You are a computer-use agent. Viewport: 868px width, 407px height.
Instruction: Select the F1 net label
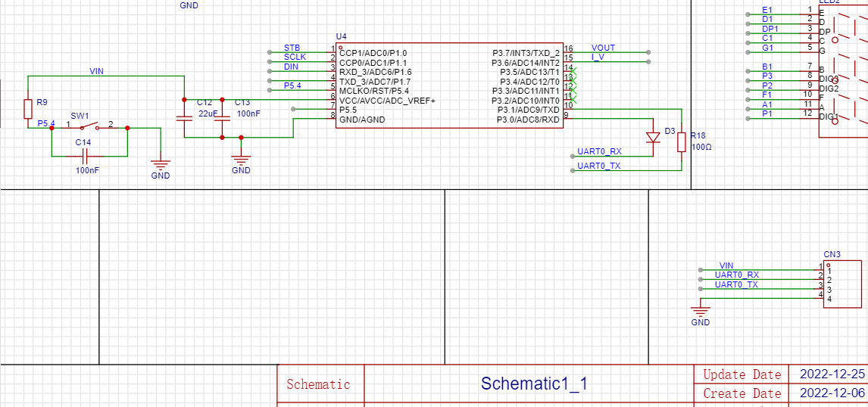[x=767, y=95]
